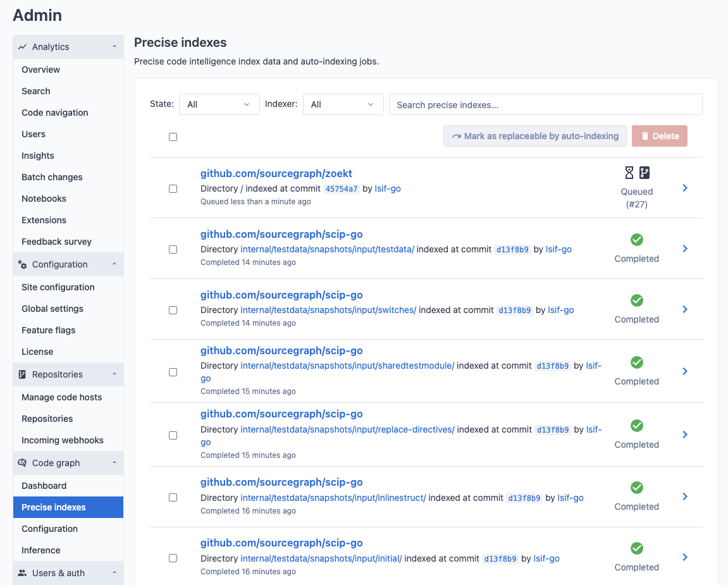The image size is (728, 585).
Task: Click the Repositories section icon
Action: tap(22, 374)
